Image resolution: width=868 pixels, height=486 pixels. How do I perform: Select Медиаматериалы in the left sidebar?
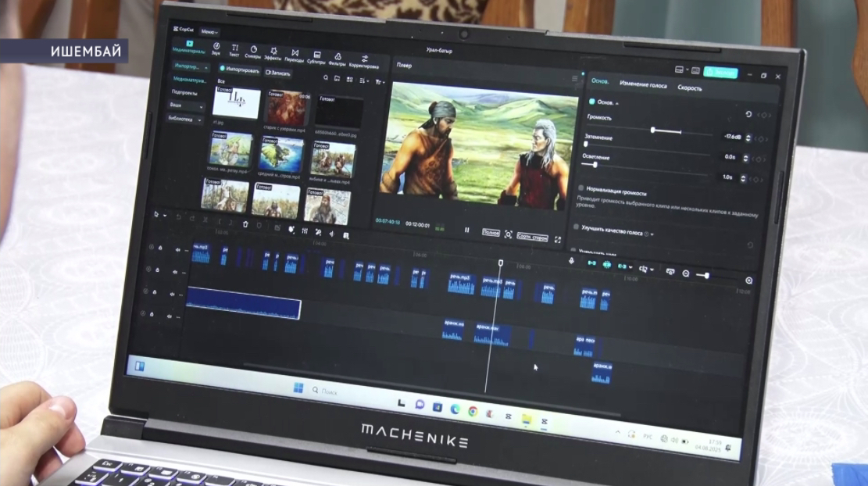point(189,80)
